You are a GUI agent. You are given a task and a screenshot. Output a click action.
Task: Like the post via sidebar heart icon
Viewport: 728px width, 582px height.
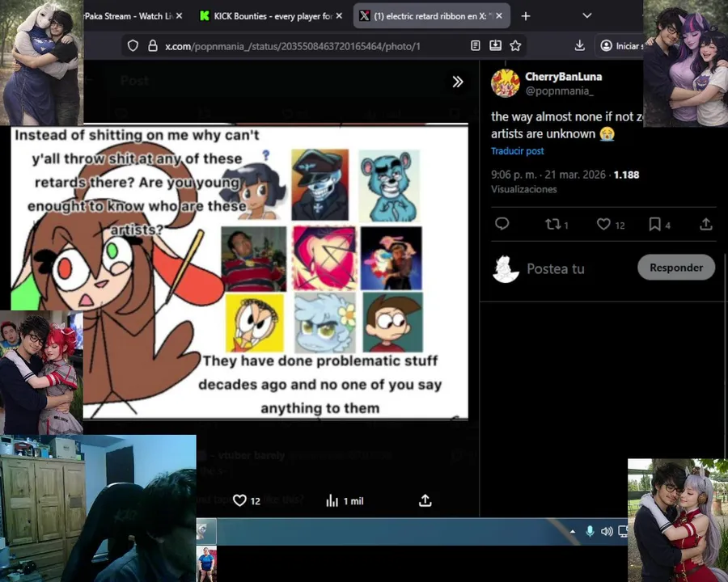tap(603, 224)
